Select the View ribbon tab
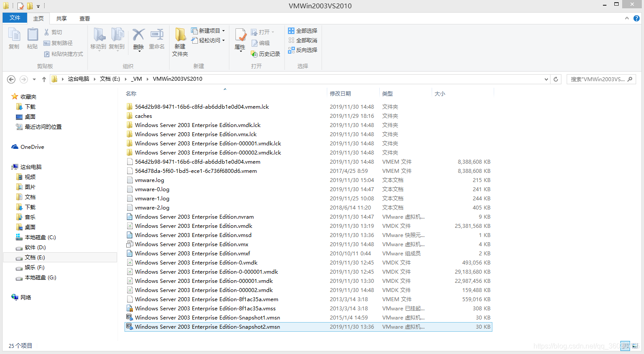644x354 pixels. (x=85, y=18)
